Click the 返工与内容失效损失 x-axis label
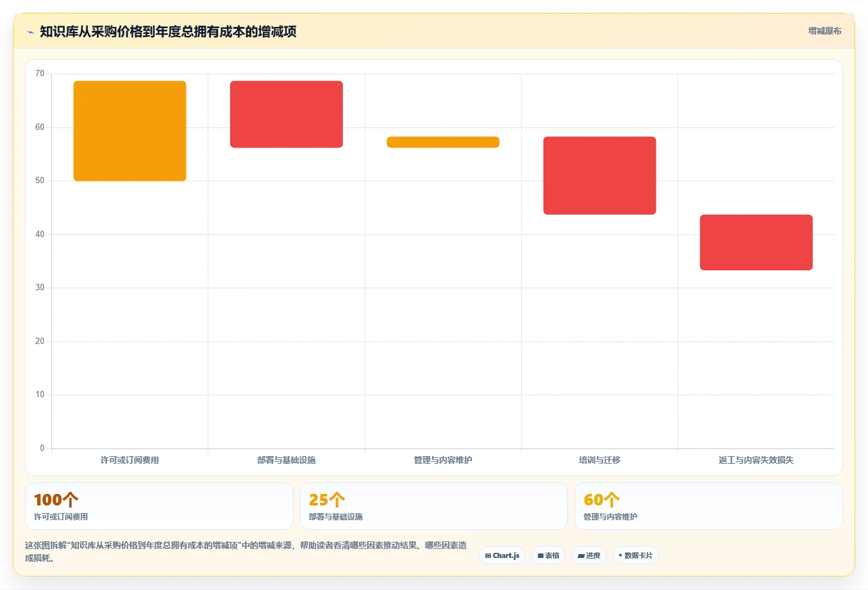The height and width of the screenshot is (590, 868). (756, 460)
